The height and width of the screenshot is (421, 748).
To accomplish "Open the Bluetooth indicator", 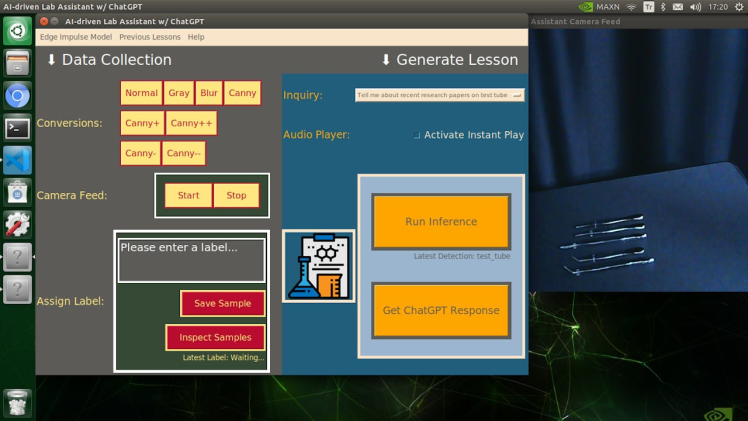I will point(663,7).
